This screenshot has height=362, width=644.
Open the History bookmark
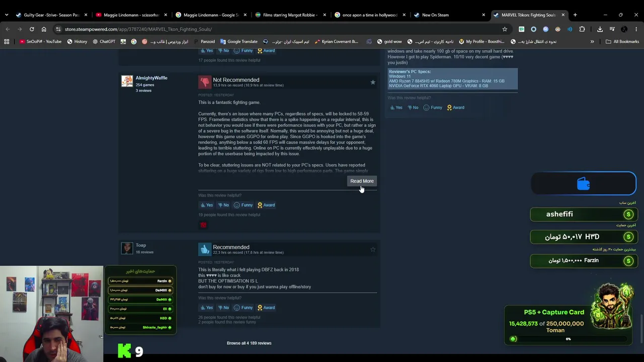click(x=77, y=42)
